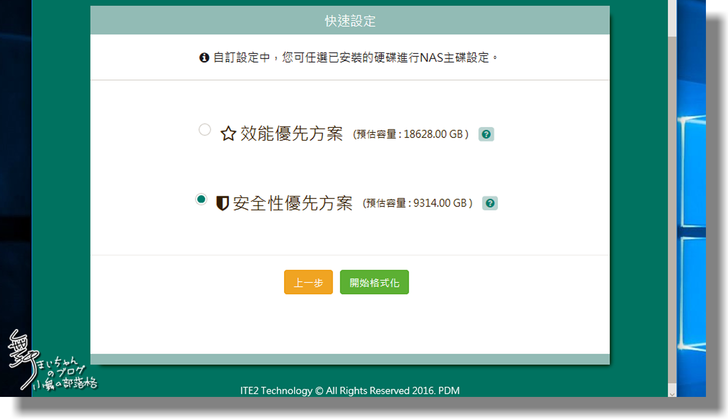Choose the 安全性優先方案 label text
Image resolution: width=728 pixels, height=419 pixels.
tap(292, 203)
